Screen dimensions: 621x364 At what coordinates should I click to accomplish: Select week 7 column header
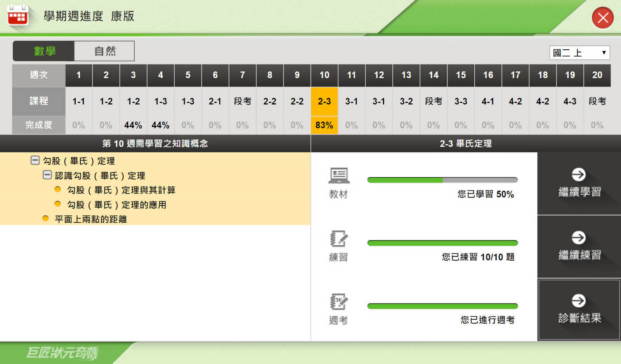pos(243,75)
